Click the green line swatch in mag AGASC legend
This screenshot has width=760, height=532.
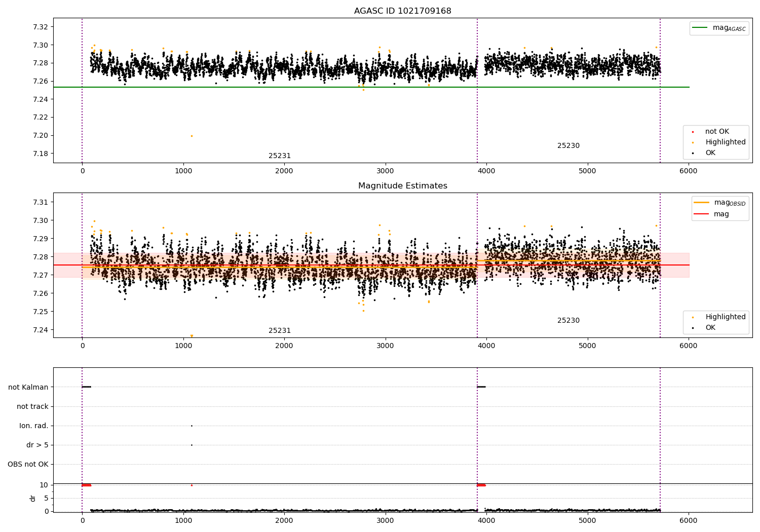pos(700,28)
